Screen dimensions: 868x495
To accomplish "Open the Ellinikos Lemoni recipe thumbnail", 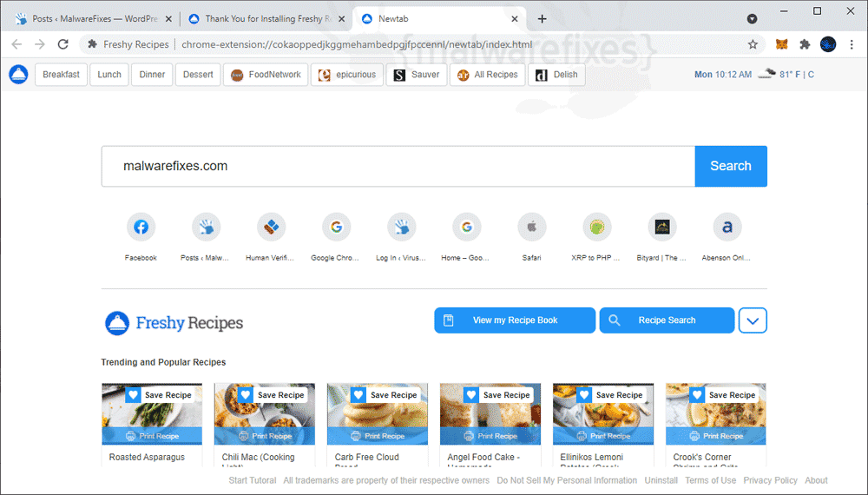I will (x=603, y=414).
